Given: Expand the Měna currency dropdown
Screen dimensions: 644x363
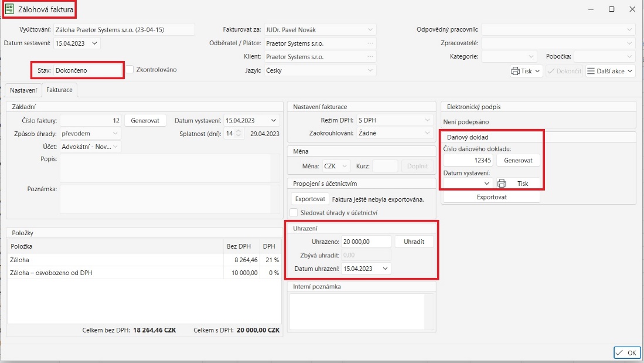Looking at the screenshot, I should (345, 167).
